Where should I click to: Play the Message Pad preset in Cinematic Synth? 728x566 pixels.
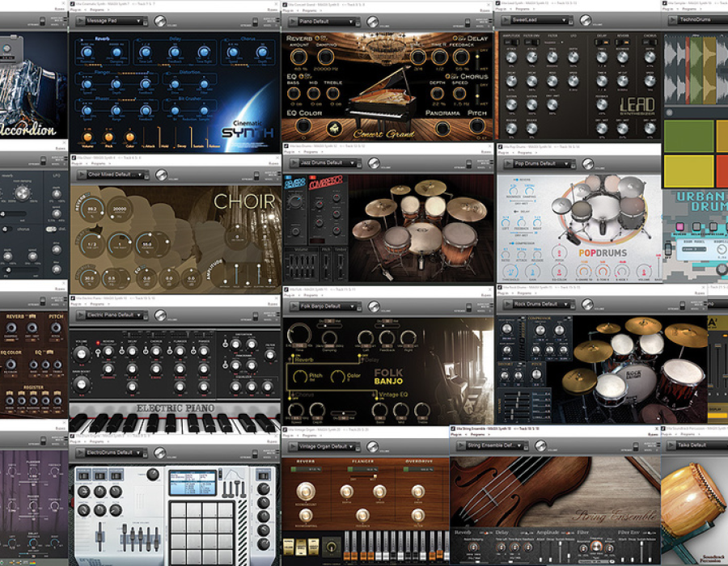(80, 21)
